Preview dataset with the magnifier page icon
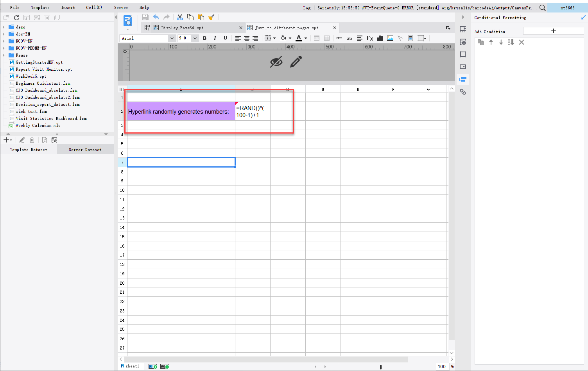The width and height of the screenshot is (588, 371). [44, 140]
